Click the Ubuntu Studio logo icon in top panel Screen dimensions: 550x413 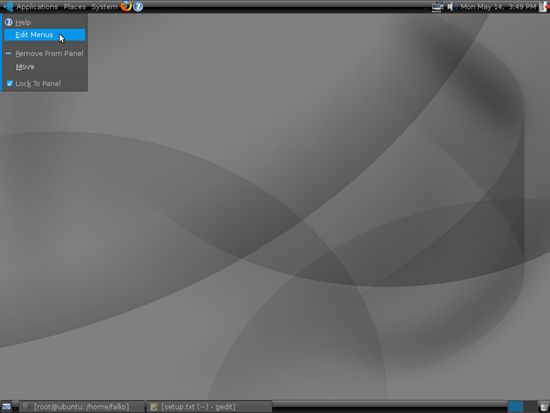point(8,6)
